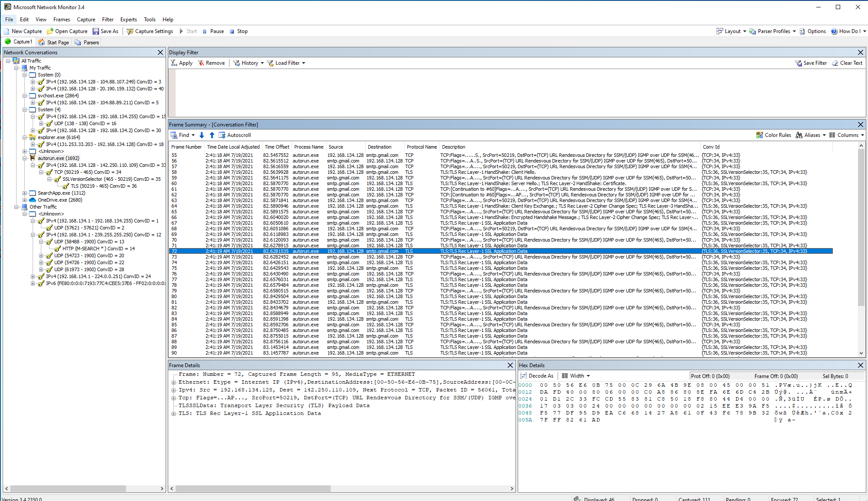
Task: Click the Save As icon
Action: point(97,31)
